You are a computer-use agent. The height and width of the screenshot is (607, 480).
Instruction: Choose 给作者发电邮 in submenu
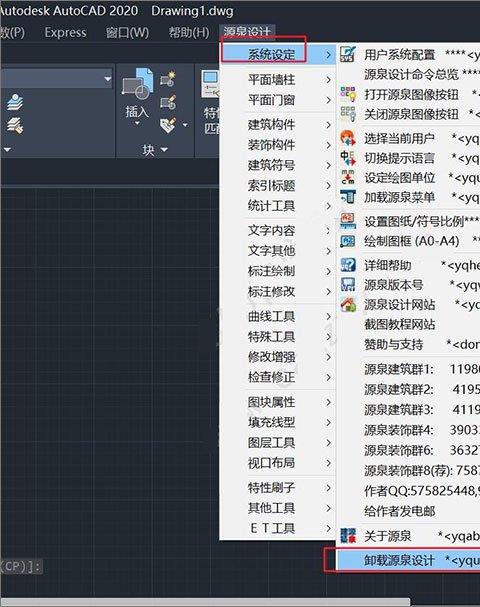pos(408,511)
